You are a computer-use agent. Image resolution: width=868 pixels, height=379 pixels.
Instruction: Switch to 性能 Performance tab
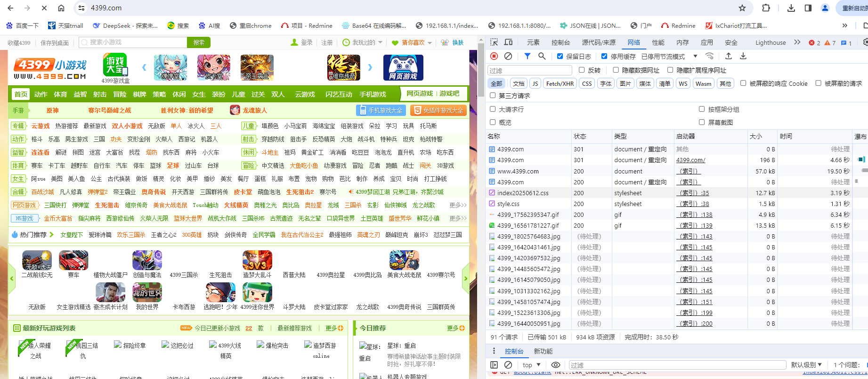[x=658, y=42]
